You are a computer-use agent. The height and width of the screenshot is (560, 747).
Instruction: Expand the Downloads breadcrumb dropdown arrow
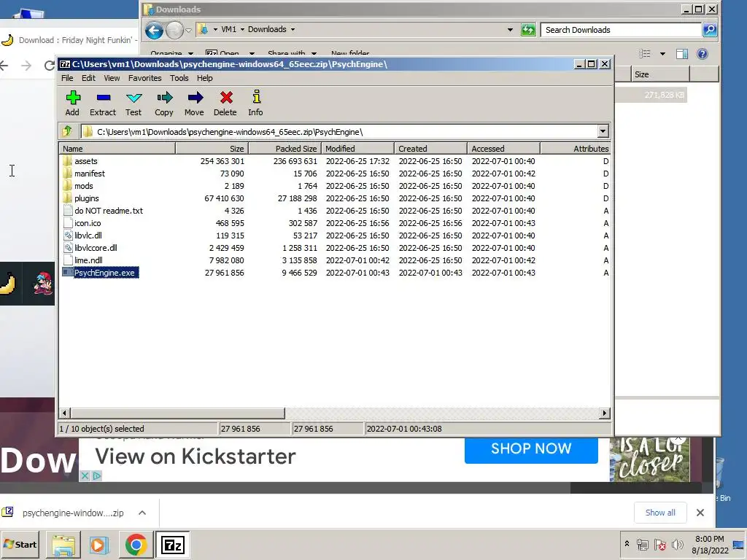(293, 29)
